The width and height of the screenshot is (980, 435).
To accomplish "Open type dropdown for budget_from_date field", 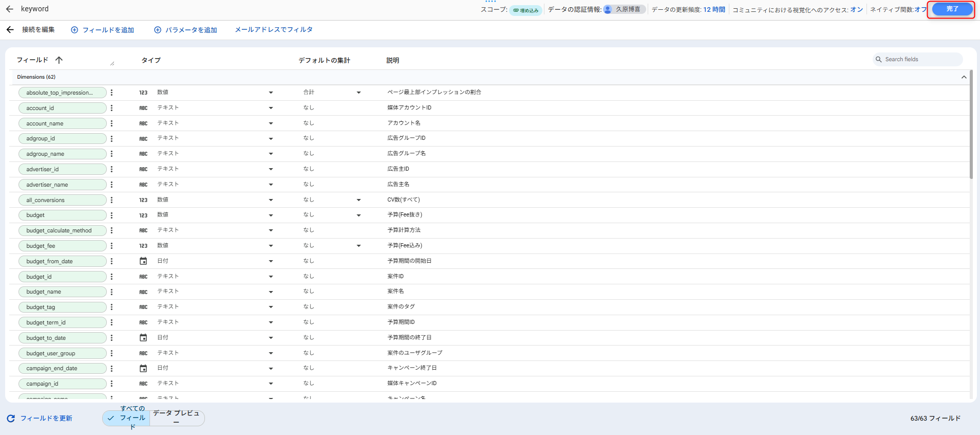I will point(271,261).
